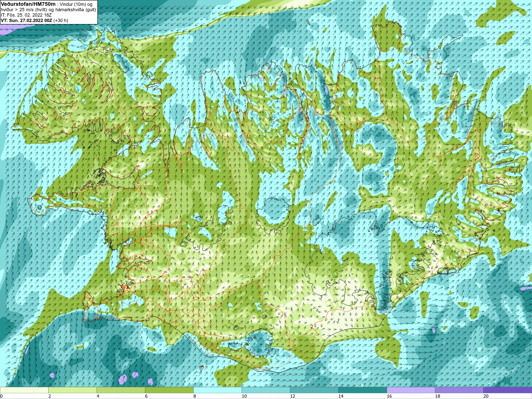Image resolution: width=532 pixels, height=399 pixels.
Task: Click the "10" legend scale label
Action: pos(244,396)
